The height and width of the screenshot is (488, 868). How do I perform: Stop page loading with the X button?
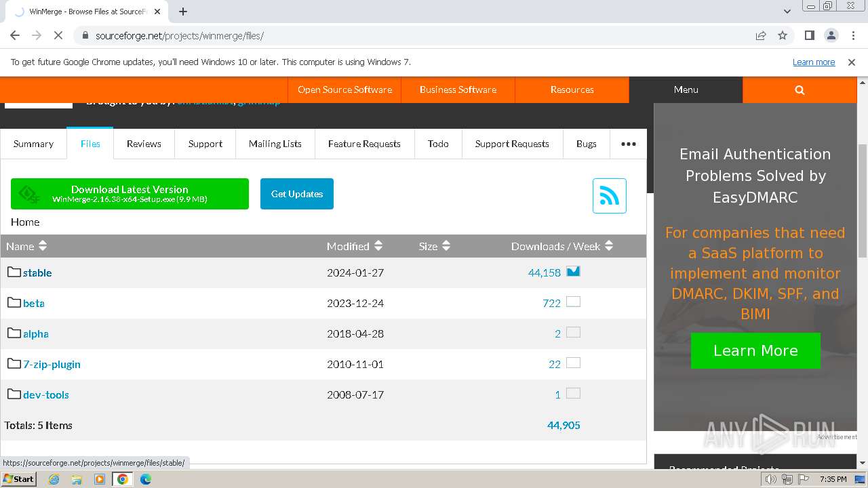pyautogui.click(x=58, y=36)
